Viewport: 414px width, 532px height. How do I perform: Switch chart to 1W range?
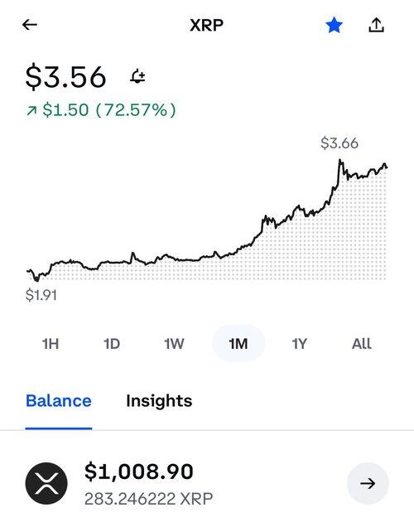(x=174, y=344)
